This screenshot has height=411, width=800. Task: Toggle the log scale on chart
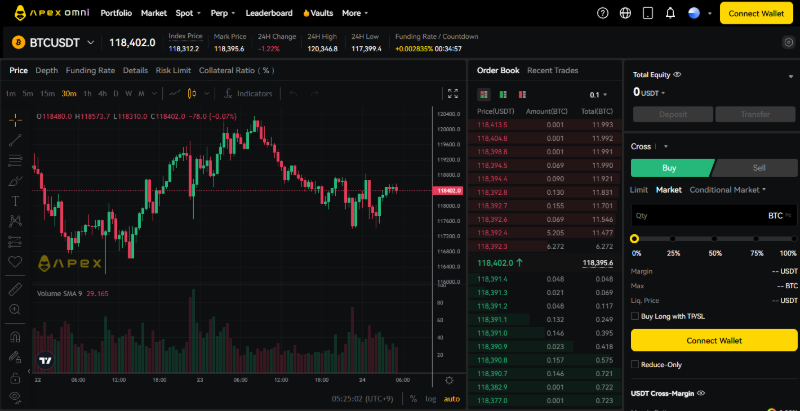pos(431,399)
